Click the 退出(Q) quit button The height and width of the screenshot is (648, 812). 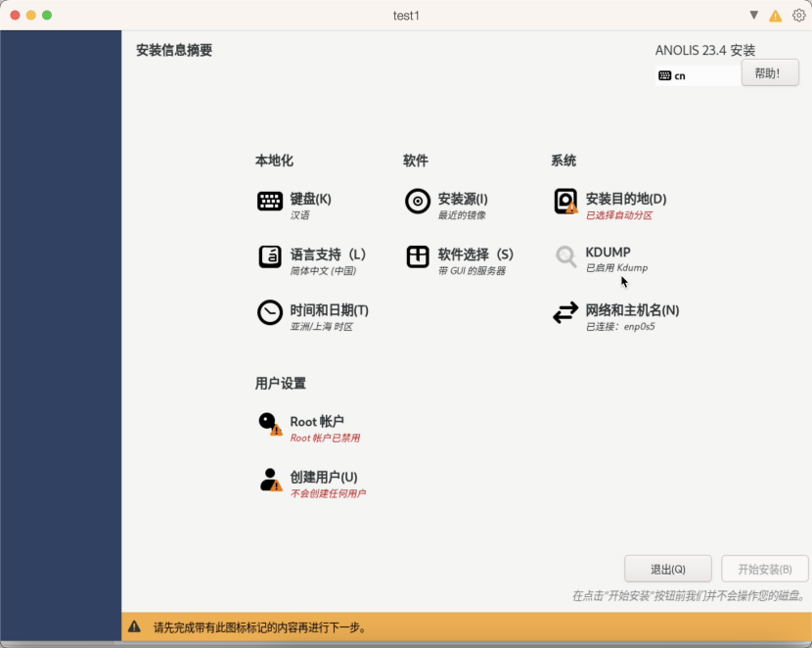click(667, 570)
